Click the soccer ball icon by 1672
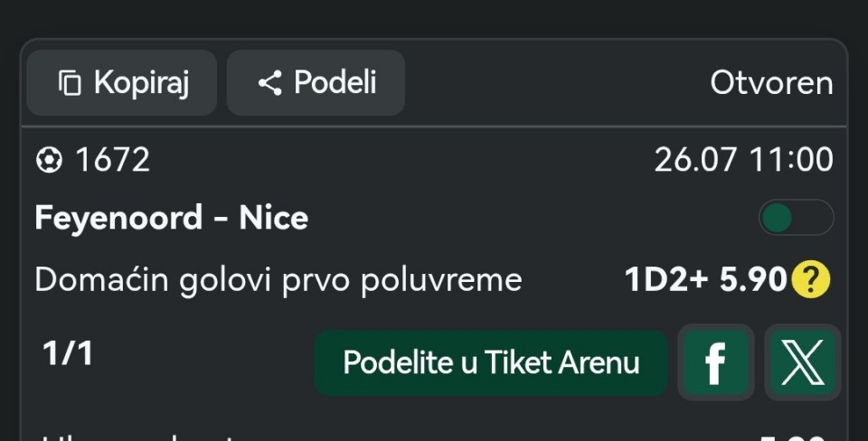 click(49, 161)
